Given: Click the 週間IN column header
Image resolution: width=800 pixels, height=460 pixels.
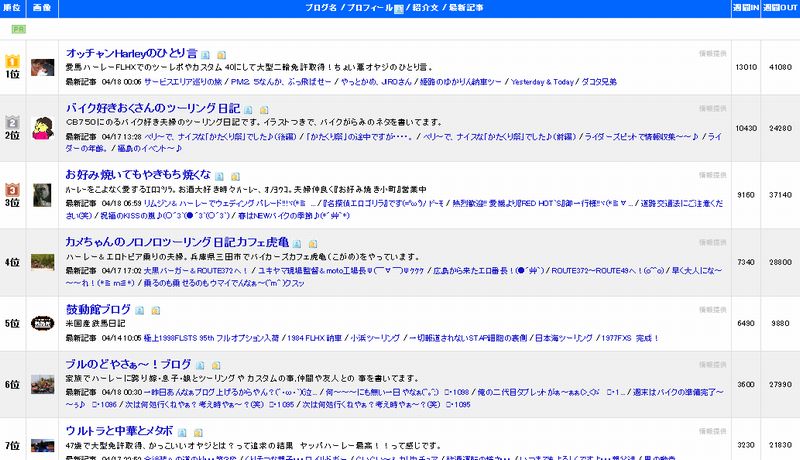Looking at the screenshot, I should coord(746,8).
